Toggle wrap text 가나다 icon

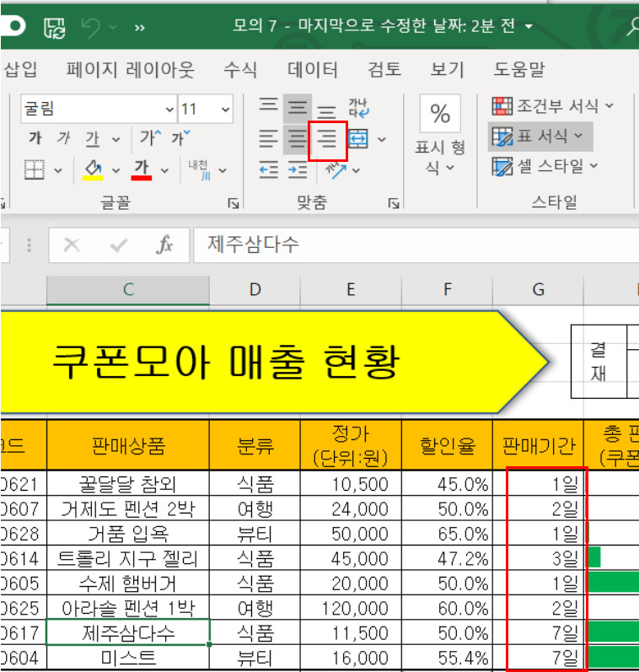(358, 108)
